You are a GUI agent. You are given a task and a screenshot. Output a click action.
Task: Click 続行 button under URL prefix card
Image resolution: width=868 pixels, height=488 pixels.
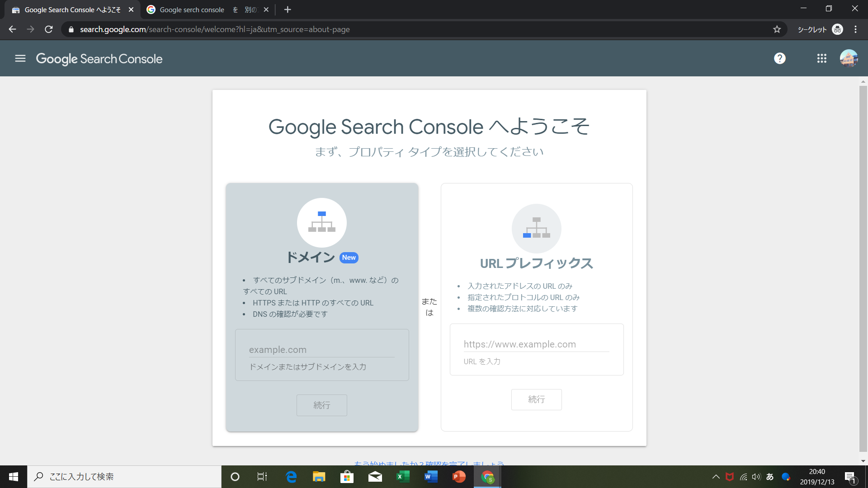coord(537,399)
